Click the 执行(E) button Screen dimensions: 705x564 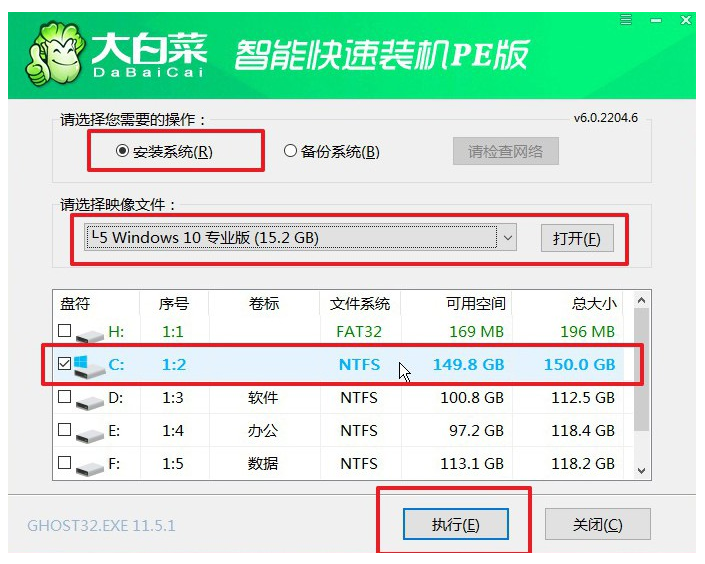(455, 524)
